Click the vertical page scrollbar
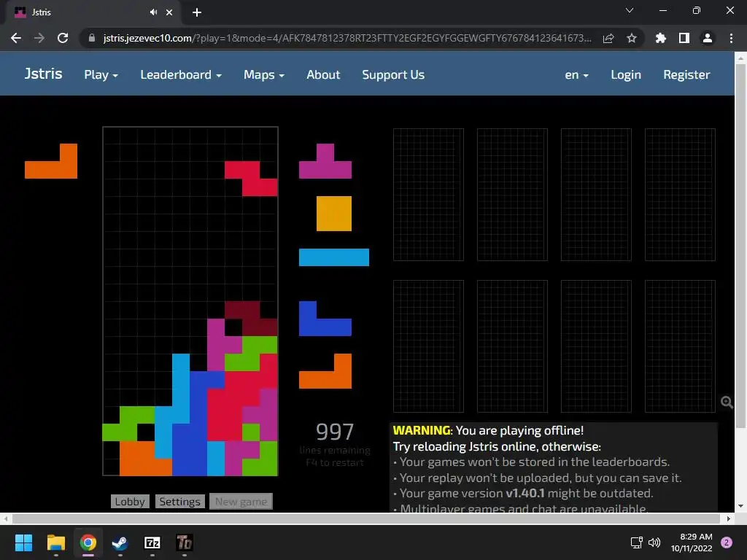 click(740, 245)
